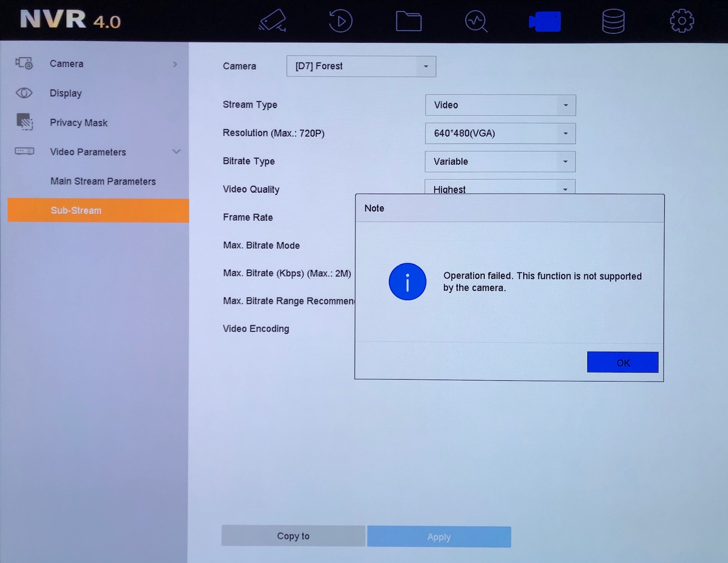Click the Display eye icon in sidebar
The width and height of the screenshot is (728, 563).
coord(24,93)
